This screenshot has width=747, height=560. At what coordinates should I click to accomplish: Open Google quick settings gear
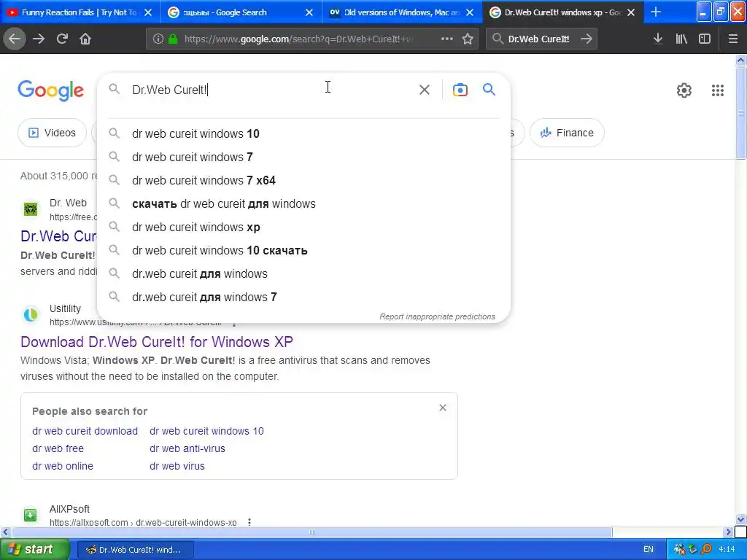[684, 90]
